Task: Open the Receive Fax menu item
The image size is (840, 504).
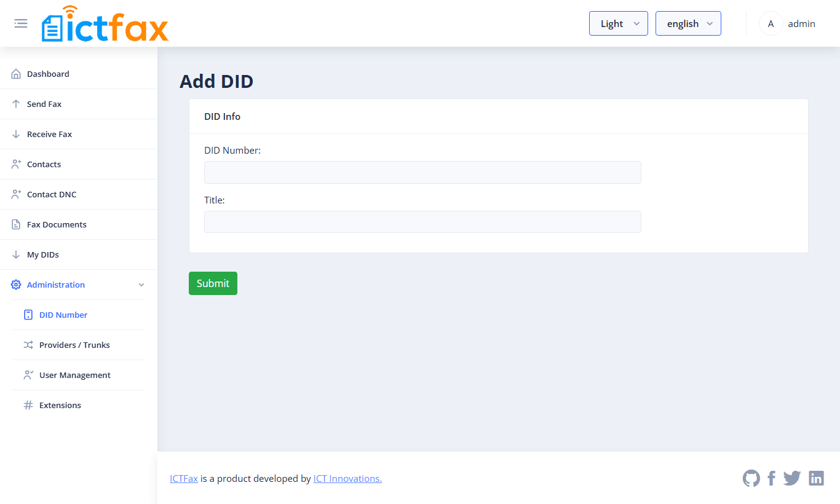Action: 79,134
